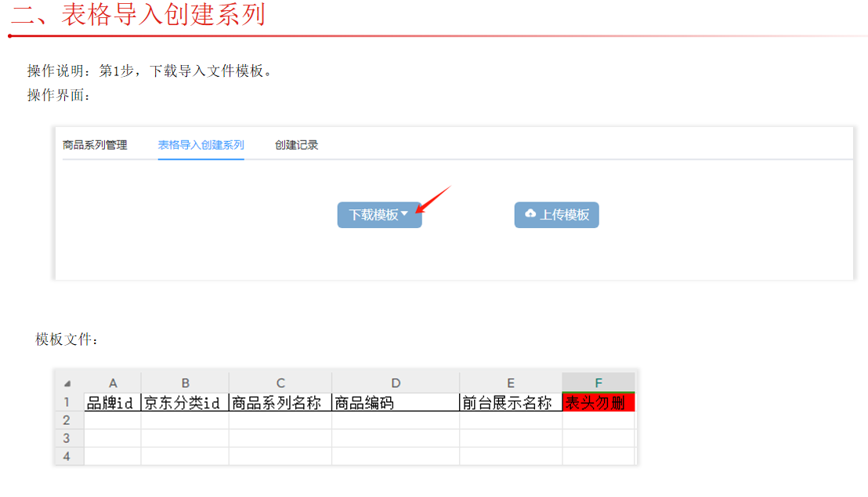The height and width of the screenshot is (497, 868).
Task: Select row 1 header number
Action: point(67,402)
